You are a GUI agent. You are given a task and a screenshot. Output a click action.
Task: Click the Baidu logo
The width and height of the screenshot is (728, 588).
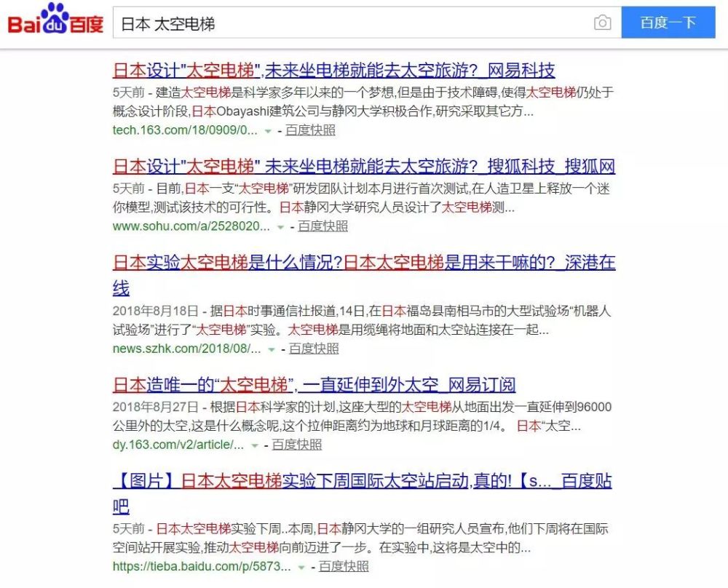point(55,20)
